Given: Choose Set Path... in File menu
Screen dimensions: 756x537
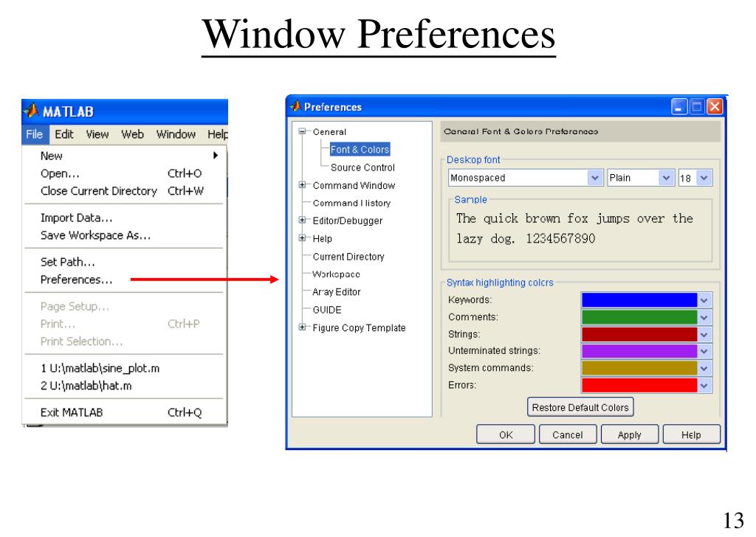Looking at the screenshot, I should click(x=124, y=263).
